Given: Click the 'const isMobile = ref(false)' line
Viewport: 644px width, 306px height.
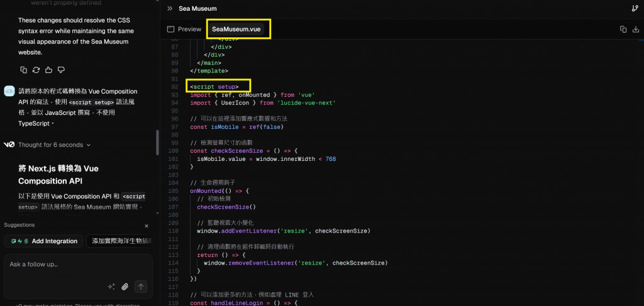Looking at the screenshot, I should 237,127.
